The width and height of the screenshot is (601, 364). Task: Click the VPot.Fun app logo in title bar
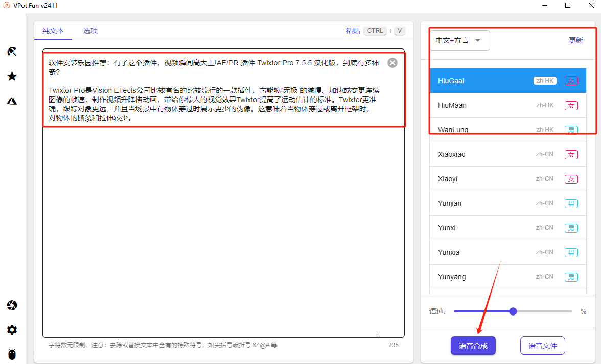tap(7, 6)
